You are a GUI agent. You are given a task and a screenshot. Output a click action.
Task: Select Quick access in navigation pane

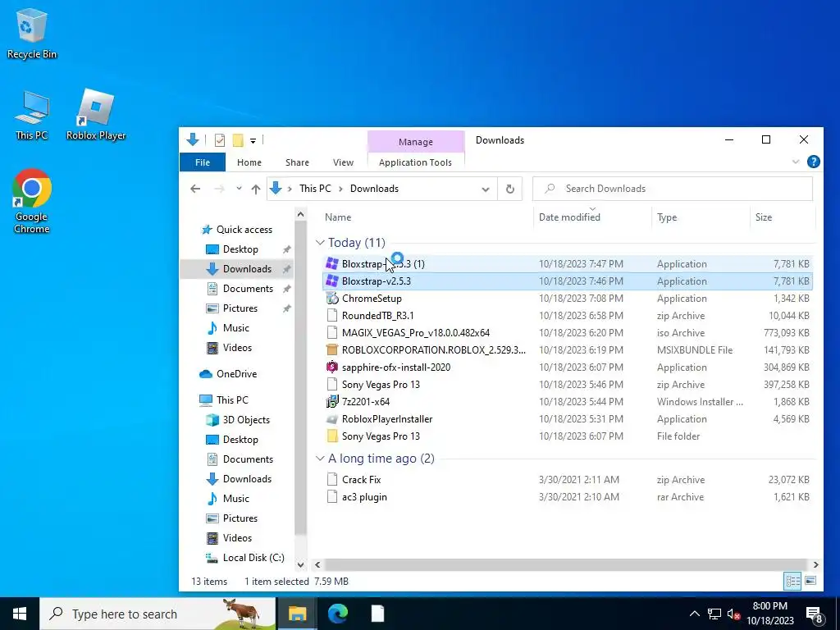[244, 230]
